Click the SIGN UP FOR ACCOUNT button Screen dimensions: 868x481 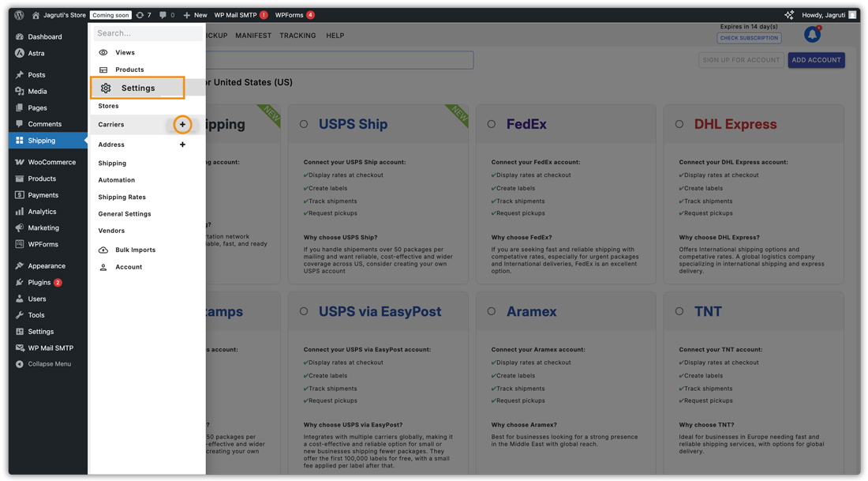[741, 60]
